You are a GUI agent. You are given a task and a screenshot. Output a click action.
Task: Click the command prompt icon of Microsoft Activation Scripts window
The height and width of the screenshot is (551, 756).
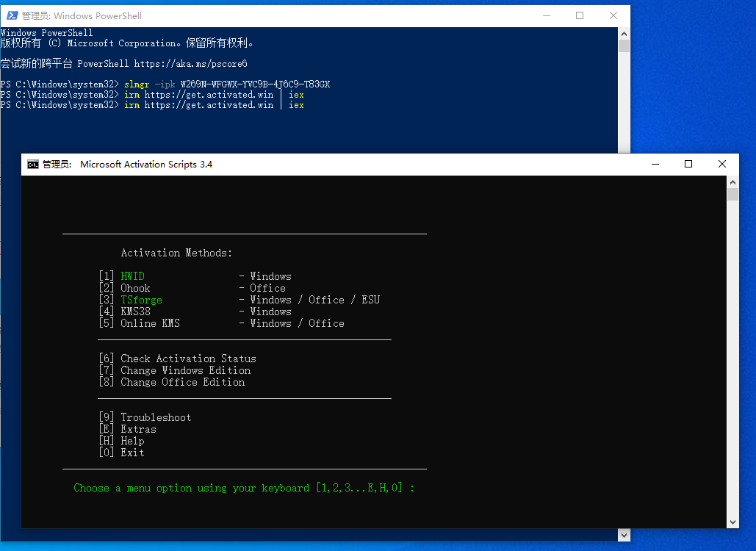(x=33, y=165)
